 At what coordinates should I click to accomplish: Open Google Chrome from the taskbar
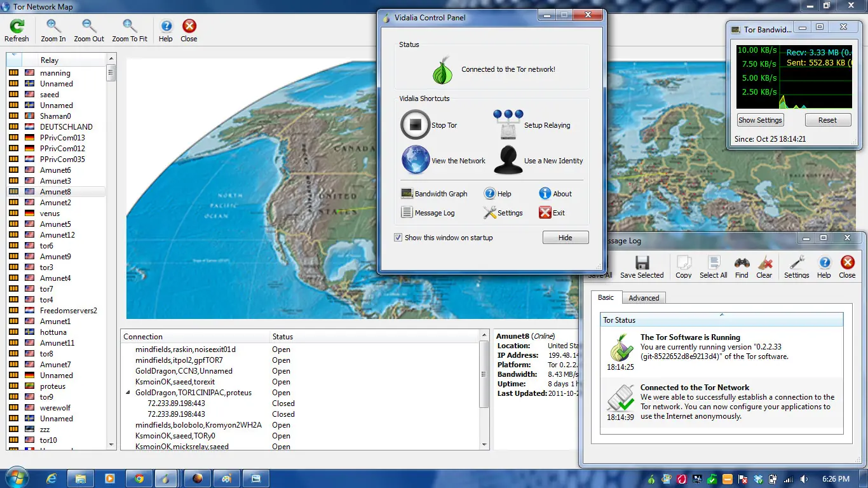(x=139, y=478)
